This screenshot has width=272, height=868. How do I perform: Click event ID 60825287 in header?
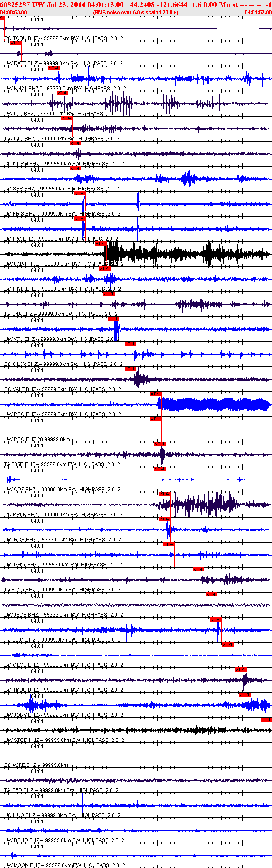[15, 4]
